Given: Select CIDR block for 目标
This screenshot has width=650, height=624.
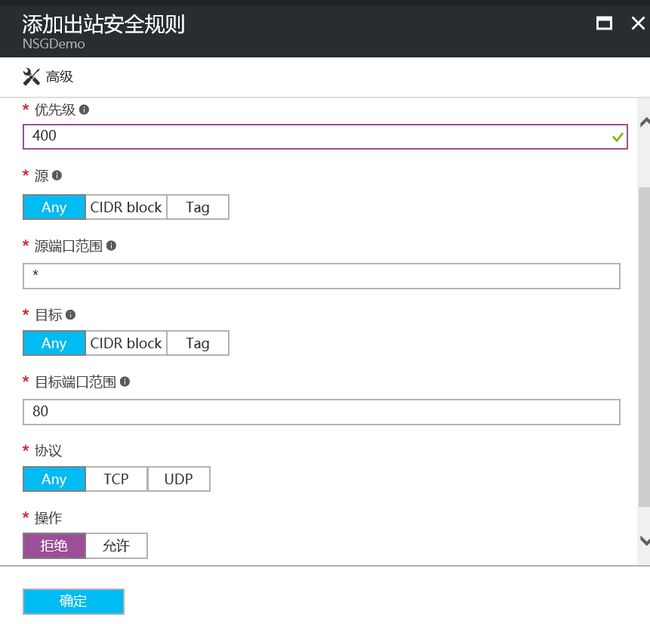Looking at the screenshot, I should [126, 343].
